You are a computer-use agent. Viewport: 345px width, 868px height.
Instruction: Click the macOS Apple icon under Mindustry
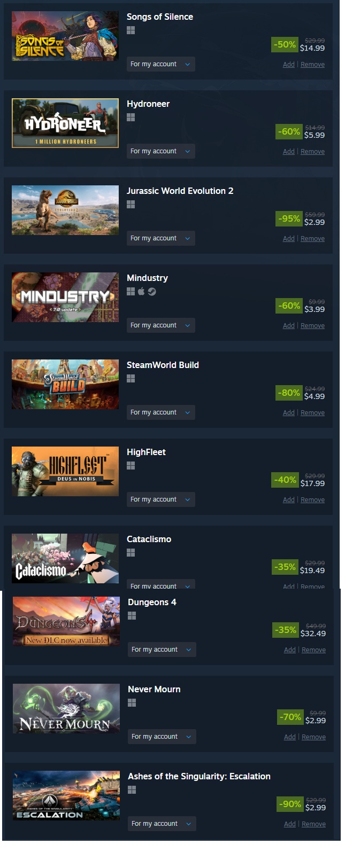[141, 291]
